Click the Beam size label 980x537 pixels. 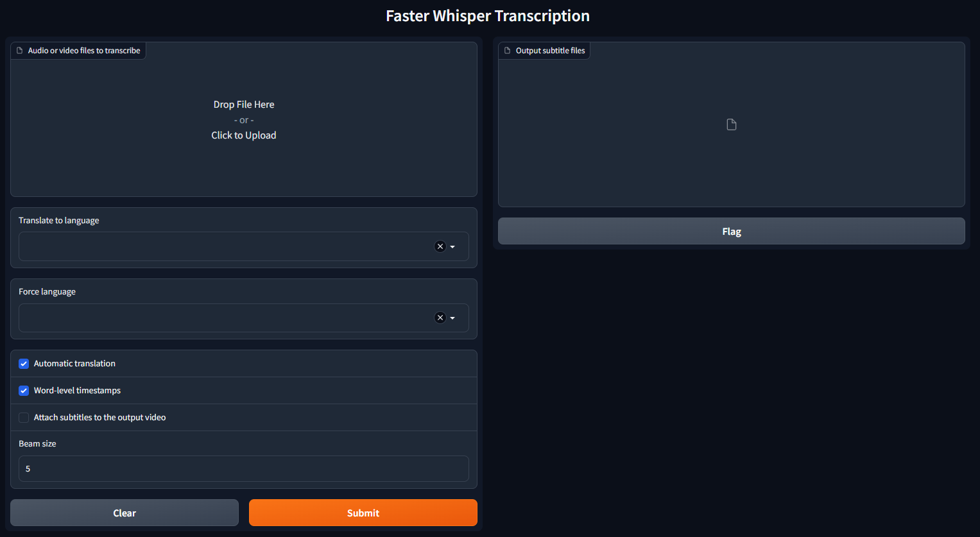37,443
